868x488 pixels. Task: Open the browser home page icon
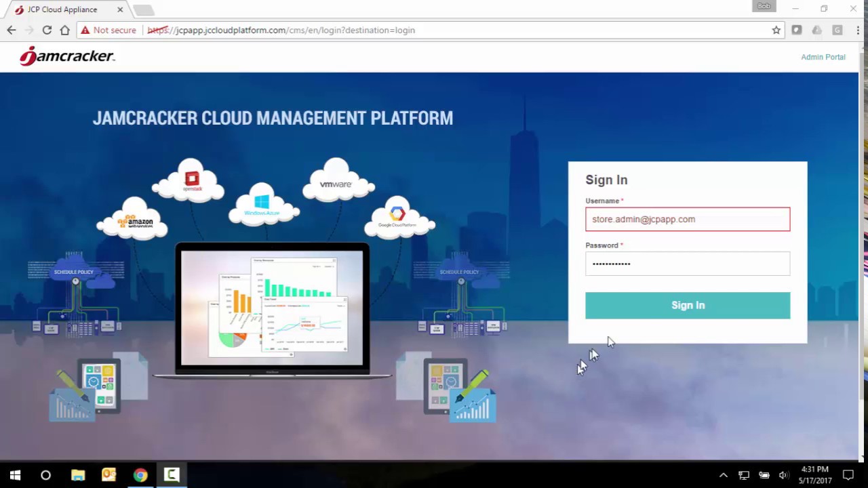tap(64, 30)
